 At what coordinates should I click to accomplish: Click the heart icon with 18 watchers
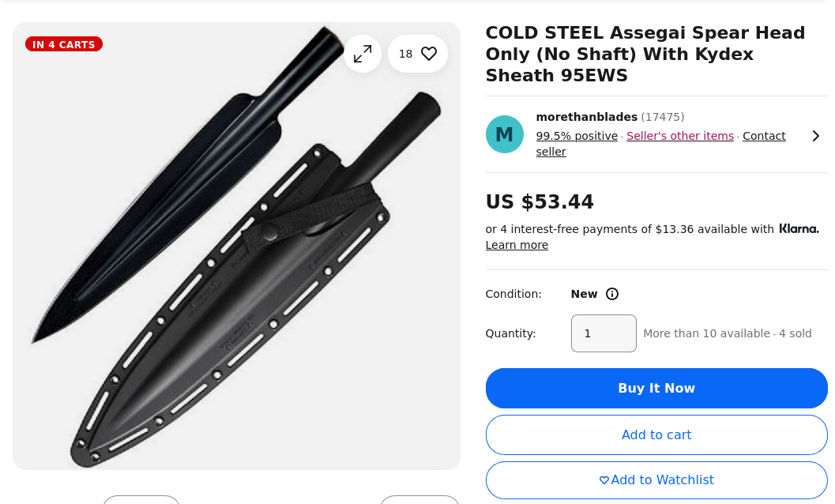point(418,54)
